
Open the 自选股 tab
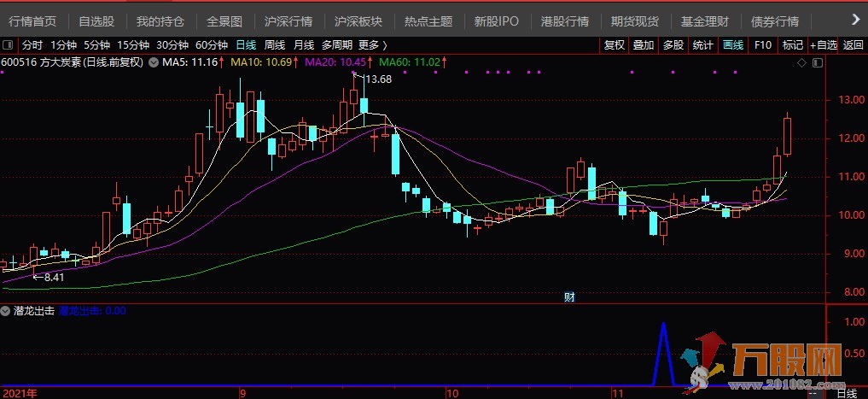(x=96, y=21)
